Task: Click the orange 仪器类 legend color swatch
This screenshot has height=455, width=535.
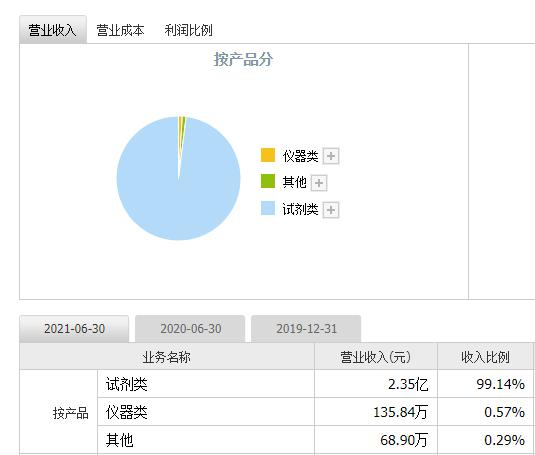Action: [x=268, y=155]
